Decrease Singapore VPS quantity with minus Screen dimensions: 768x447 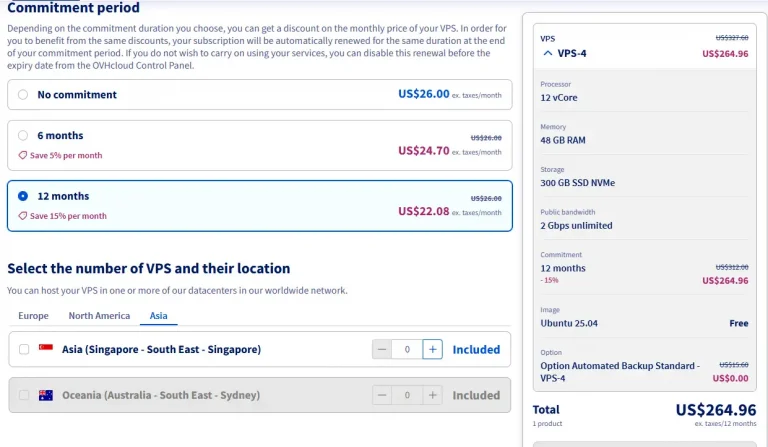[382, 349]
